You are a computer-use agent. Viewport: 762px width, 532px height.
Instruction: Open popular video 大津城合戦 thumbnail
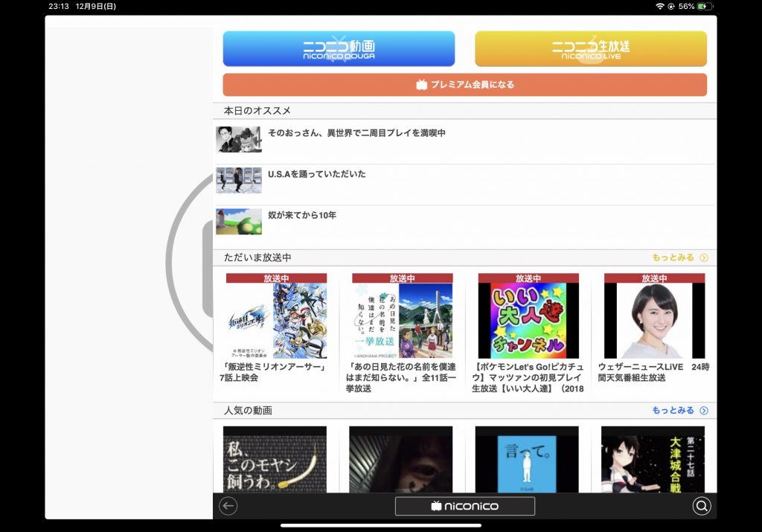653,460
